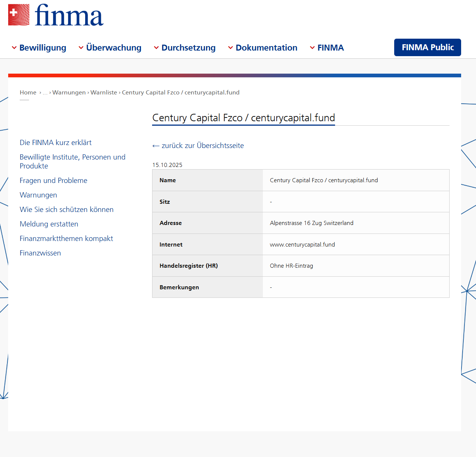This screenshot has height=457, width=476.
Task: Open Die FINMA kurz erklärt
Action: 56,142
